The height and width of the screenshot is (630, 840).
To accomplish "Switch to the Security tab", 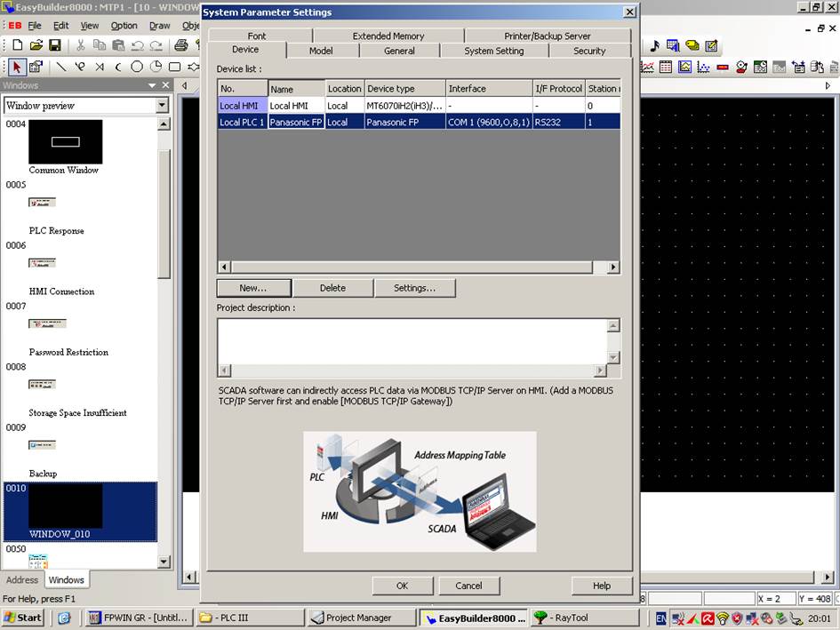I will [590, 52].
